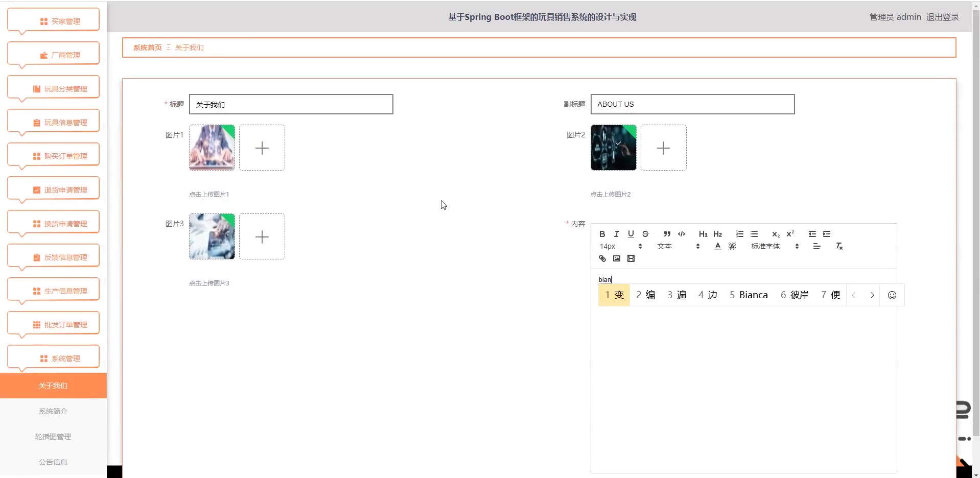Select IME candidate Bianca
The width and height of the screenshot is (980, 478).
coord(749,295)
